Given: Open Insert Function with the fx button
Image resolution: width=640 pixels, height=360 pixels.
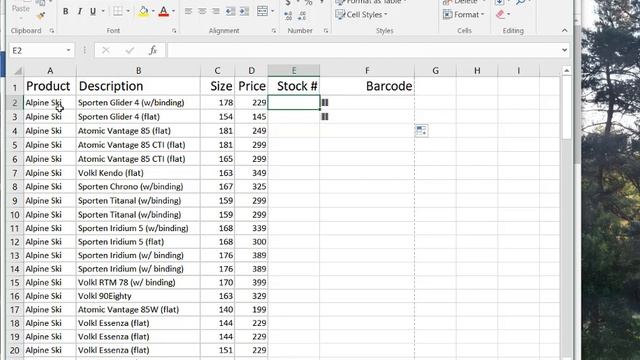Looking at the screenshot, I should pyautogui.click(x=153, y=50).
